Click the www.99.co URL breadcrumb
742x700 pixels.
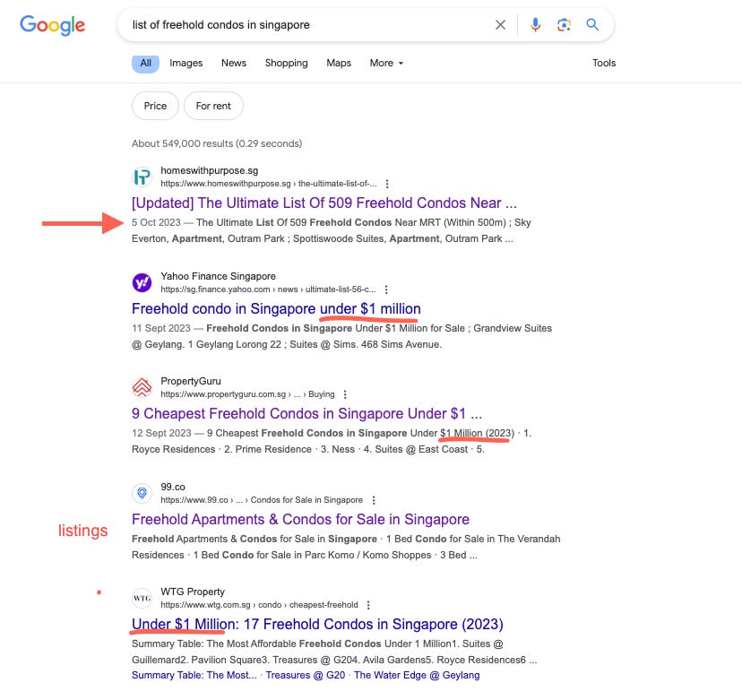click(x=262, y=500)
